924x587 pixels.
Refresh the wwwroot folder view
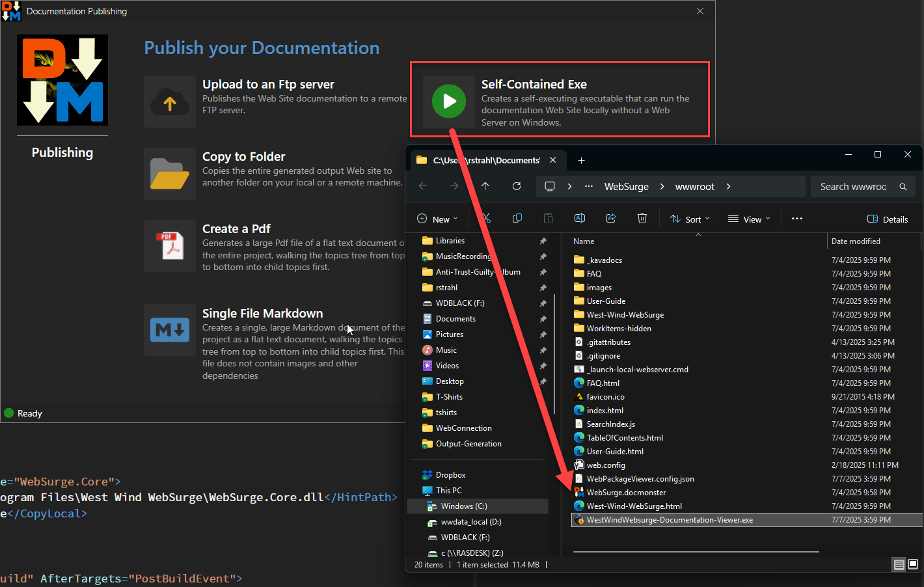(x=517, y=186)
